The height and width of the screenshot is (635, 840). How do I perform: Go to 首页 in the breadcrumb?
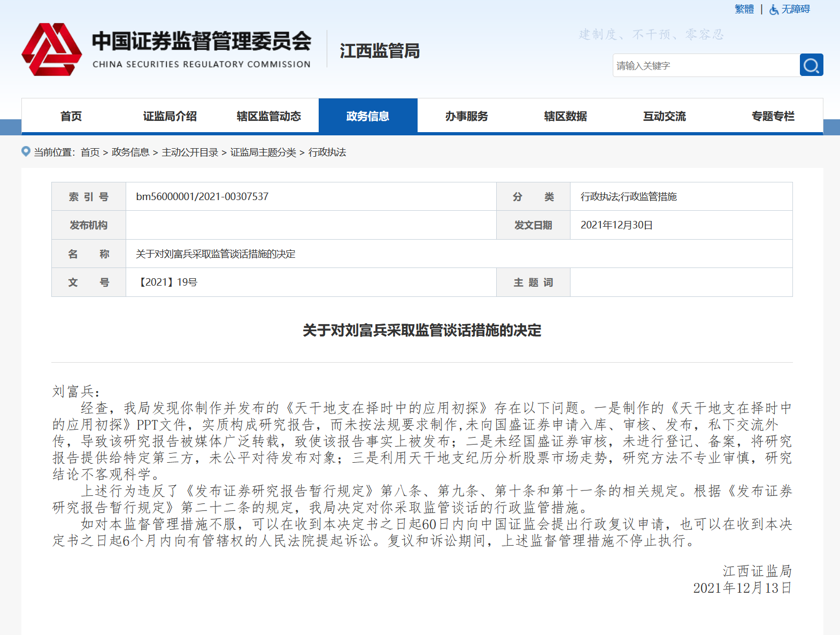tap(90, 152)
